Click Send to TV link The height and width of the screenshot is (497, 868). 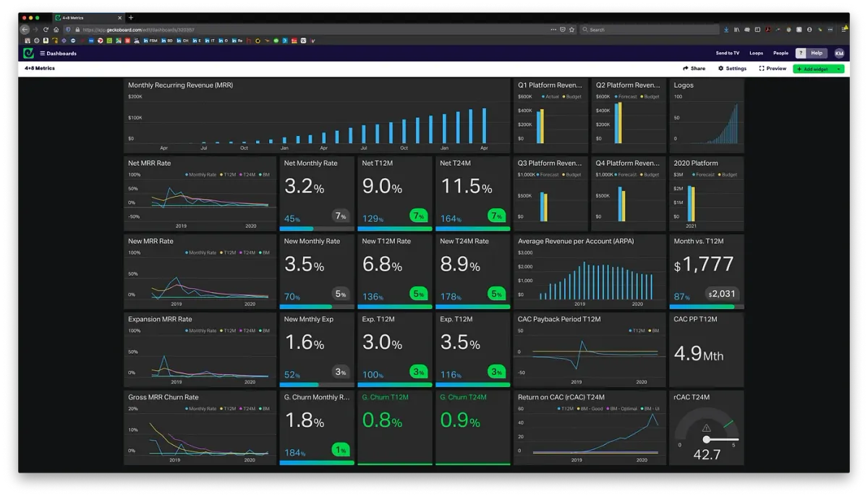[727, 53]
